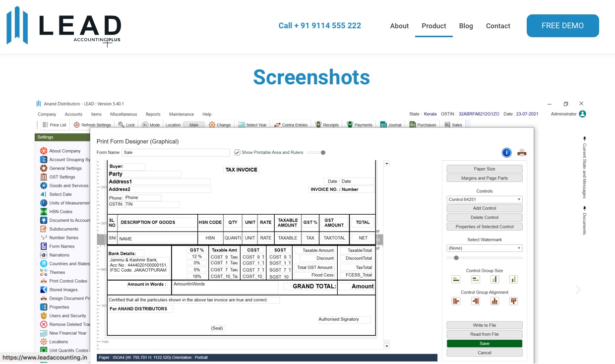Select GST Settings in the Settings sidebar
The image size is (615, 364).
pyautogui.click(x=62, y=177)
